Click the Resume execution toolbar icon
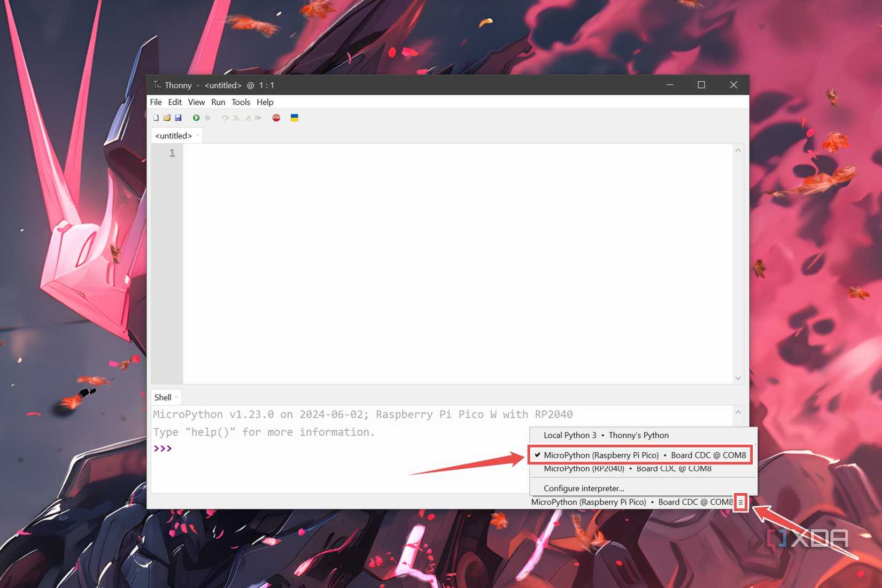 (259, 118)
